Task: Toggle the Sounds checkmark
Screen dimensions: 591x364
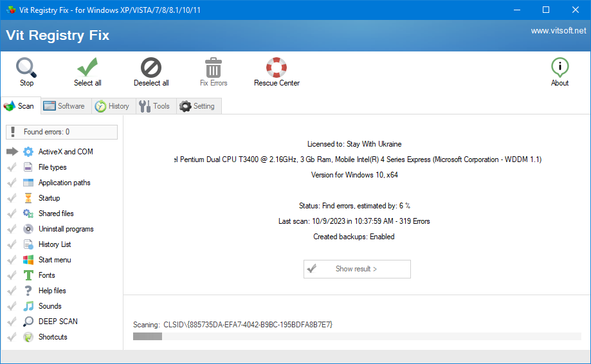Action: click(x=12, y=306)
